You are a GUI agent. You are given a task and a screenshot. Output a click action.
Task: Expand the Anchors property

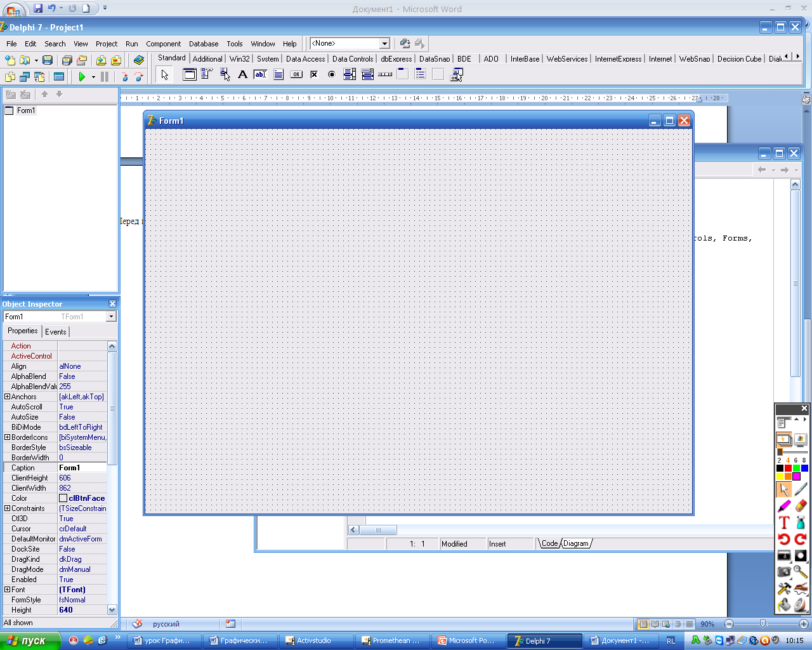(x=7, y=397)
